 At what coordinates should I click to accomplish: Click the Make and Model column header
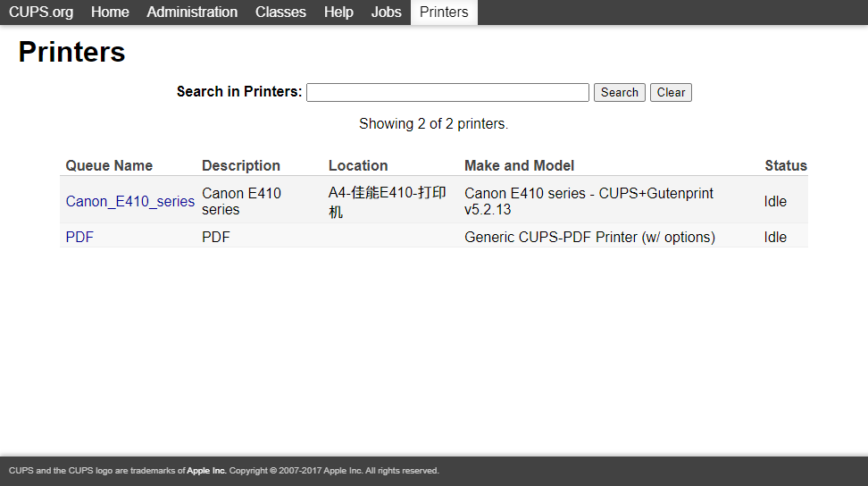coord(519,165)
